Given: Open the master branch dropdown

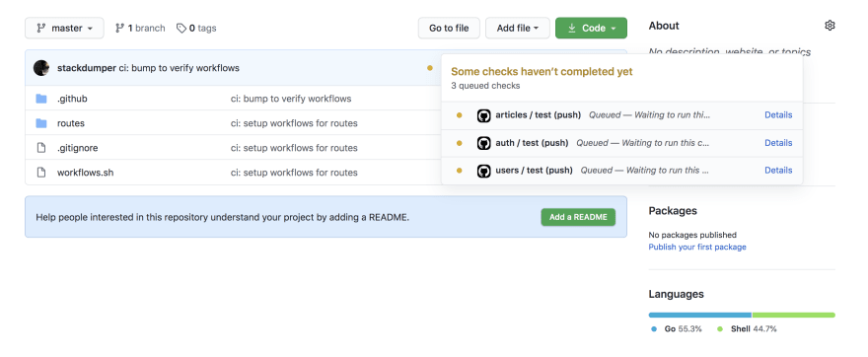Looking at the screenshot, I should tap(64, 29).
